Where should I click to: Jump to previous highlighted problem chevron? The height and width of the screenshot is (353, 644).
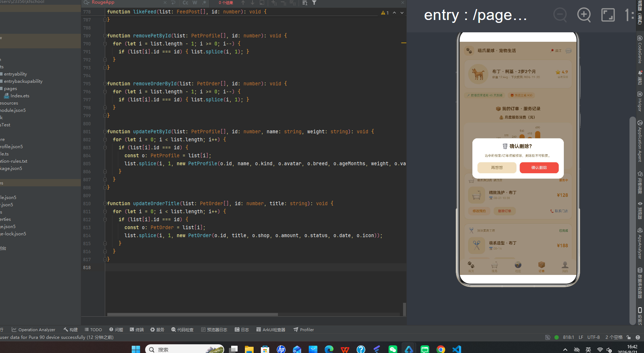pos(394,13)
